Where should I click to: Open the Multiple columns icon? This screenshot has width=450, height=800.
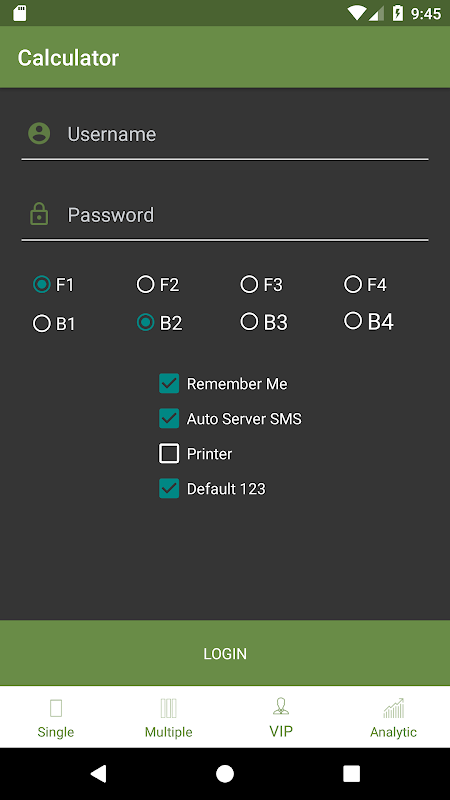tap(168, 708)
